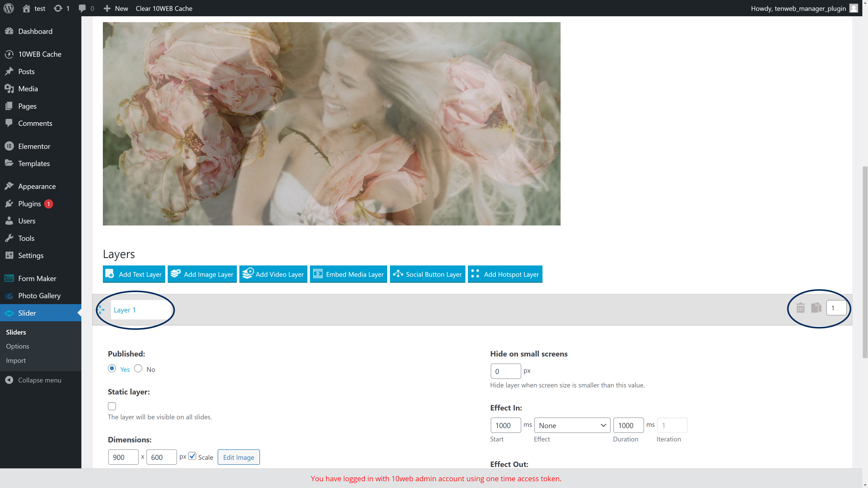
Task: Click the Users person icon
Action: coord(9,221)
